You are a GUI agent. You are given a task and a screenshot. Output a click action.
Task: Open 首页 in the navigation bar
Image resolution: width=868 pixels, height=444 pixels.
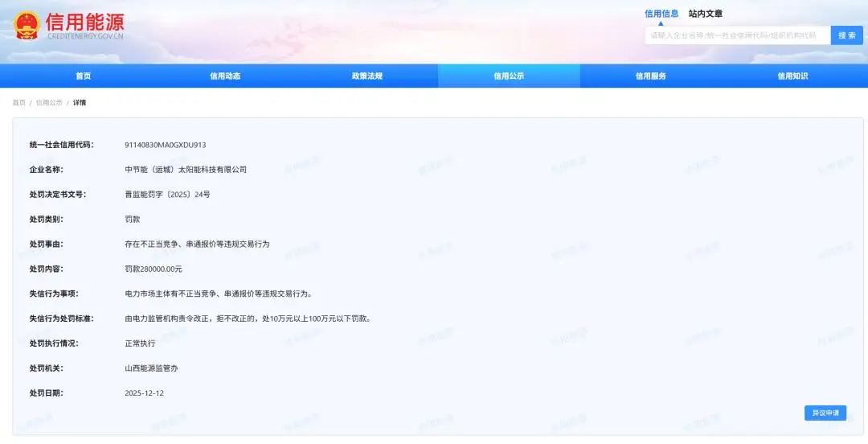pos(84,76)
